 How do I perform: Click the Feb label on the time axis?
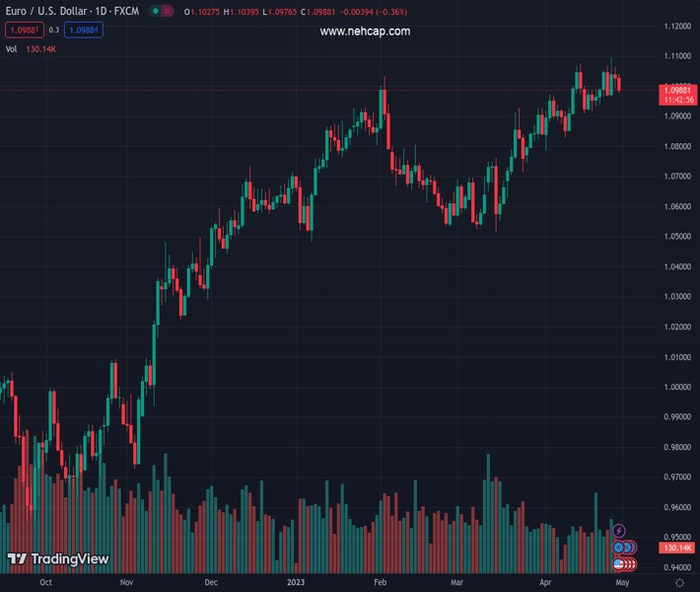380,582
